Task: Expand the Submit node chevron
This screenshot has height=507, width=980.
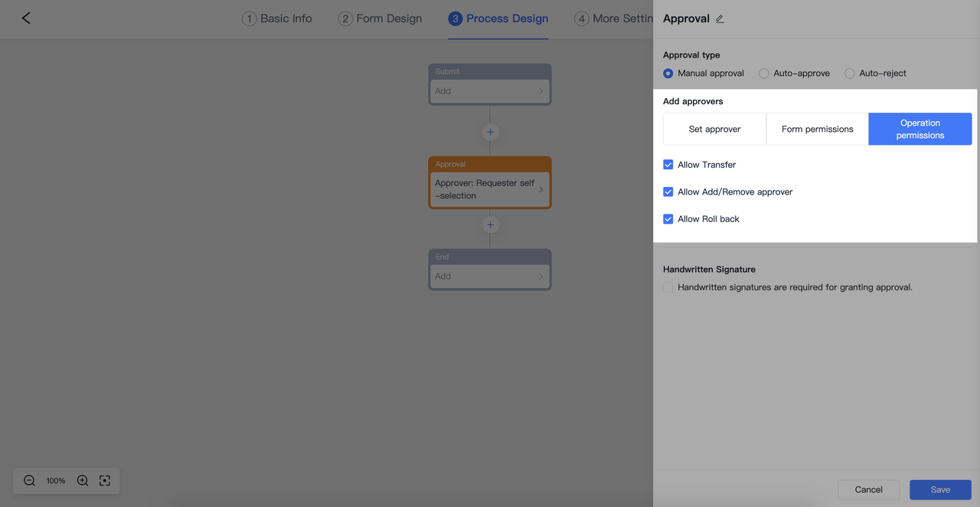Action: 541,91
